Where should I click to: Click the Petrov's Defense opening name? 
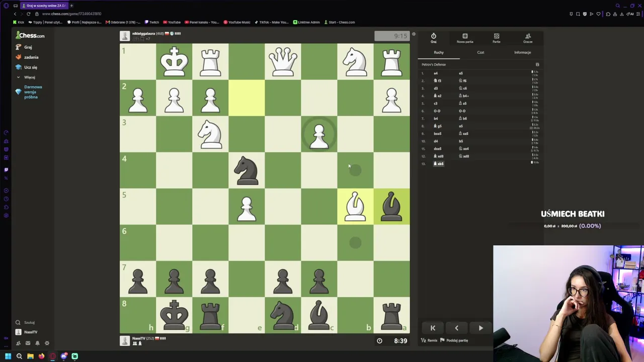(x=434, y=64)
